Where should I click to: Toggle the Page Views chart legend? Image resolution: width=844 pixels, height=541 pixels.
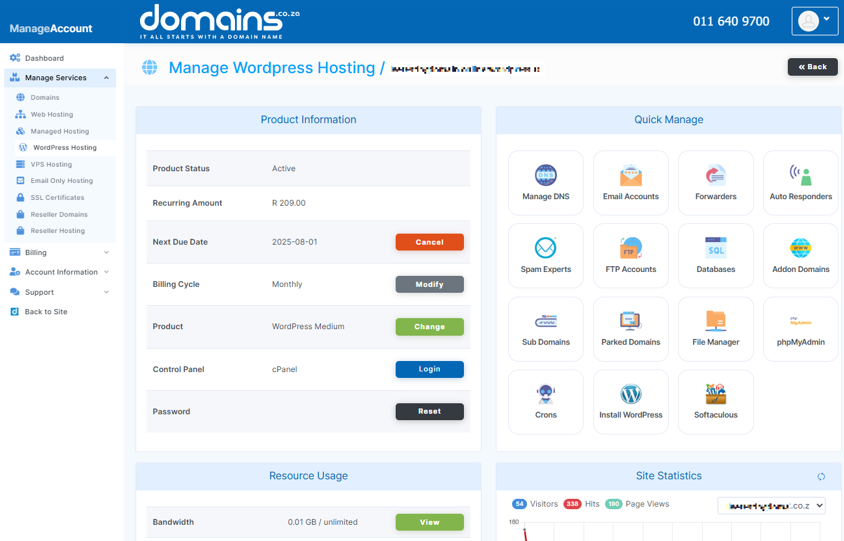point(637,504)
